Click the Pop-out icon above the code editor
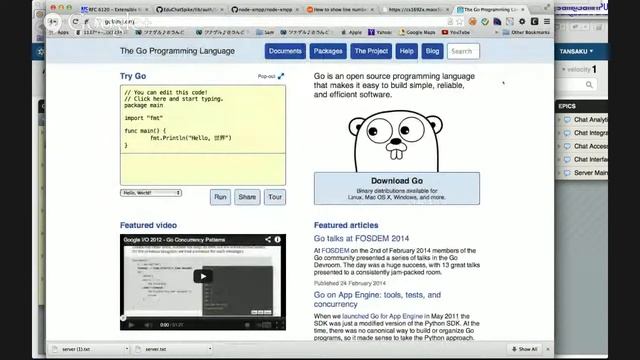The width and height of the screenshot is (640, 360). tap(281, 76)
